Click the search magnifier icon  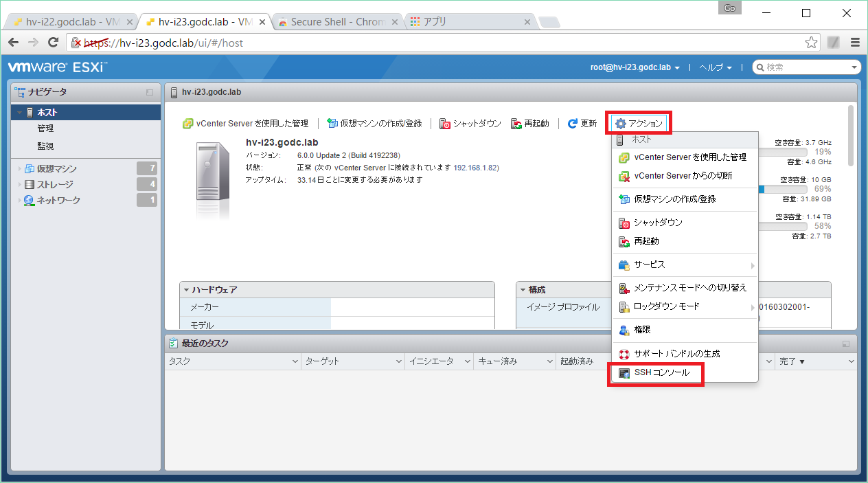[x=760, y=67]
